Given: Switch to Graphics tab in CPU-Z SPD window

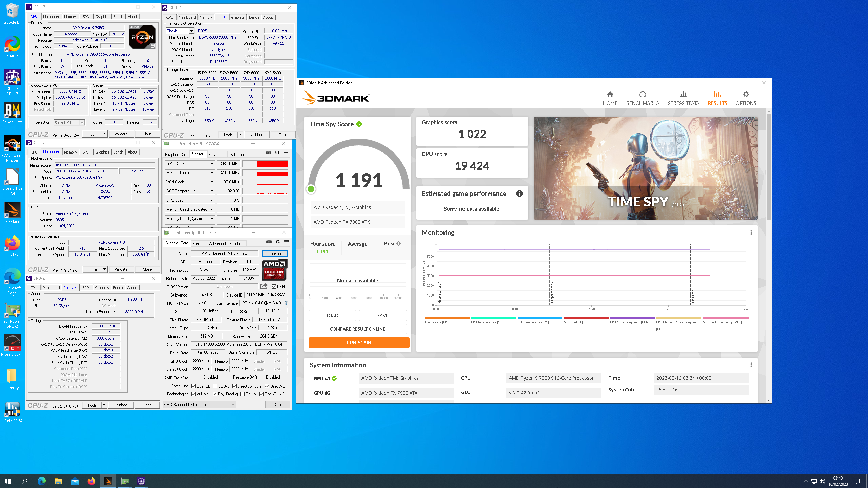Looking at the screenshot, I should 238,17.
